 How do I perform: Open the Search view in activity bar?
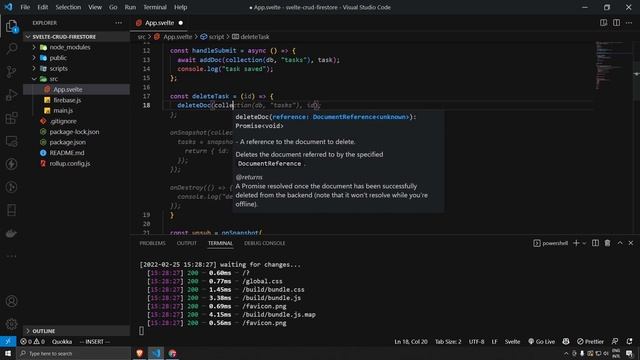tap(11, 49)
